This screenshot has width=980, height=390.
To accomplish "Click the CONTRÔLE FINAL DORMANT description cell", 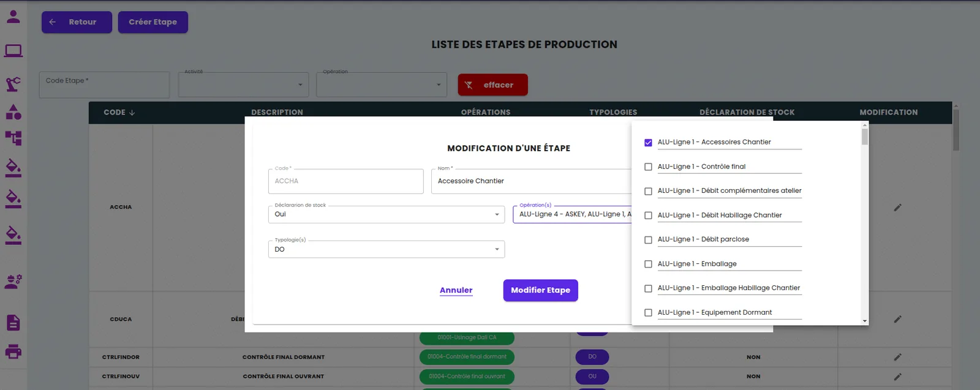I will (x=284, y=357).
